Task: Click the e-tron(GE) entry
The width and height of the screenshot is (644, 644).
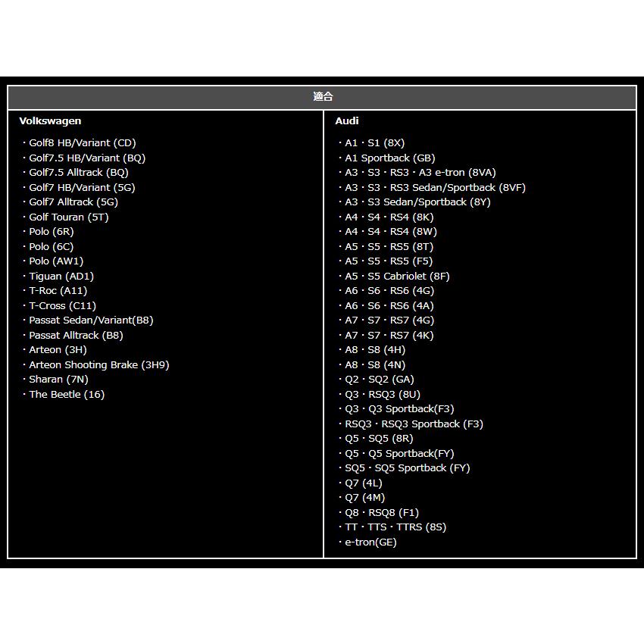Action: tap(370, 542)
